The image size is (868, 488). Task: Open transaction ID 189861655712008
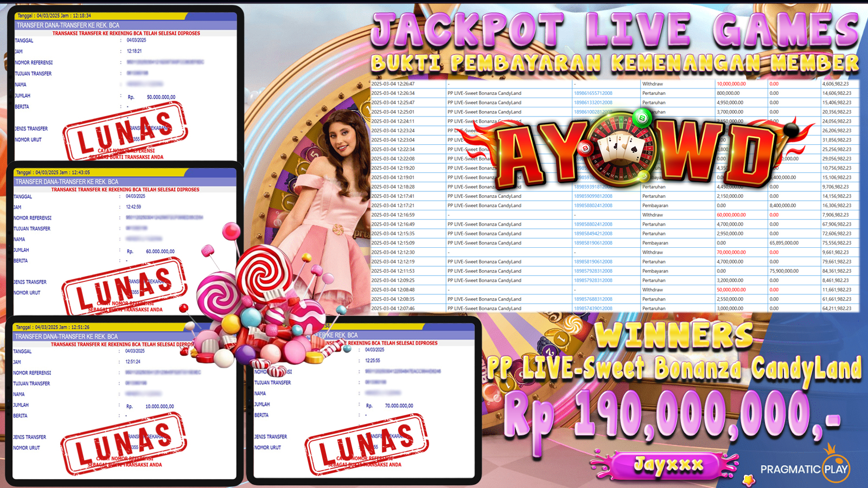[593, 93]
